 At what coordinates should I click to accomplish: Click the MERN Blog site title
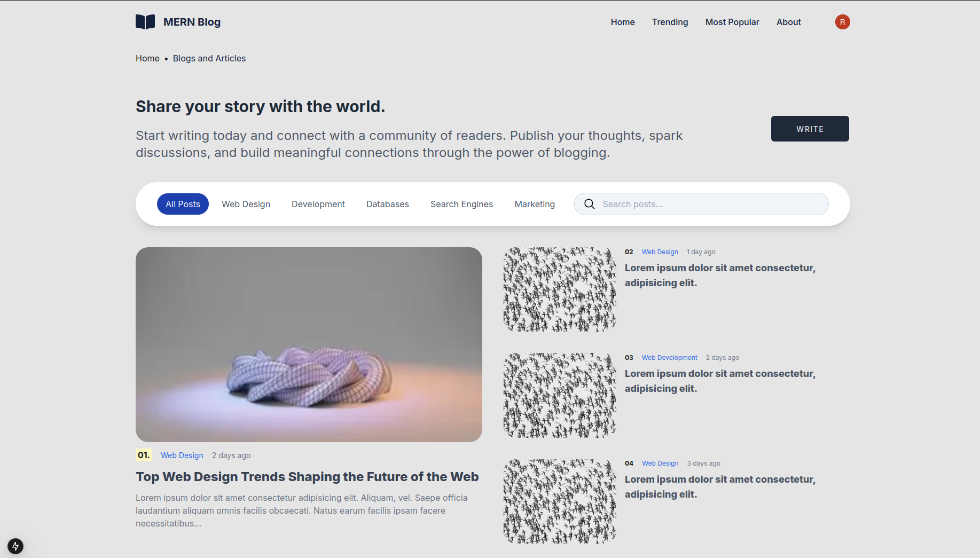(192, 22)
